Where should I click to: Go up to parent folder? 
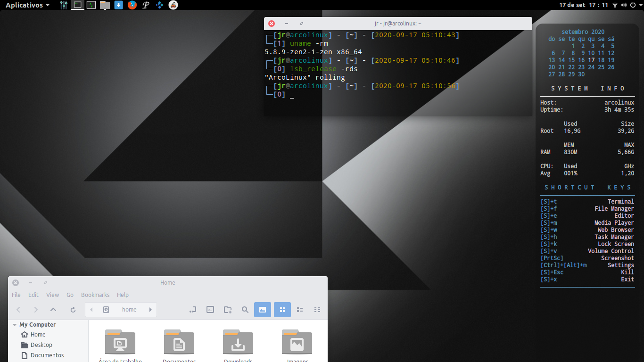click(x=53, y=310)
